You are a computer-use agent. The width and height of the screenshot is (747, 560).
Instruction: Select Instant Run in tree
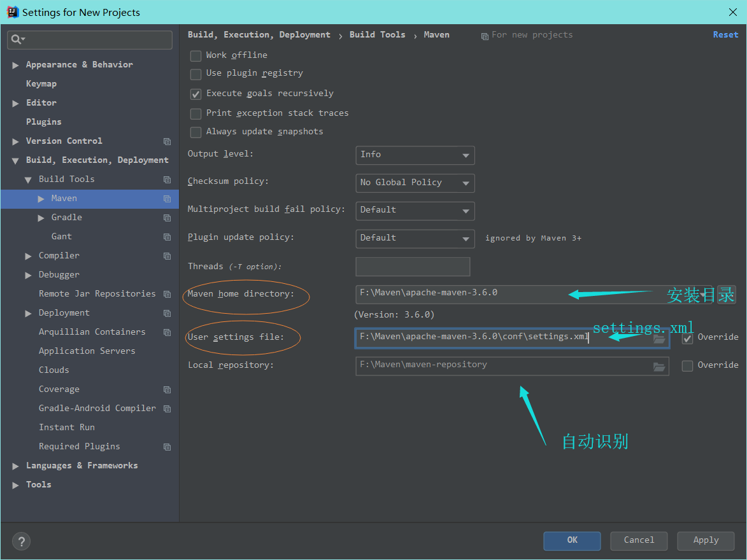(67, 427)
